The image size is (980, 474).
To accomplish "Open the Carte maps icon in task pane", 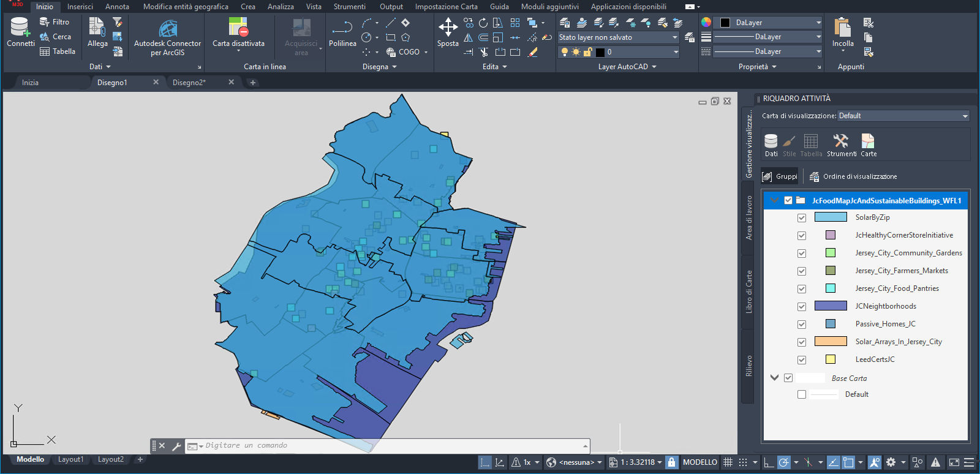I will click(868, 141).
